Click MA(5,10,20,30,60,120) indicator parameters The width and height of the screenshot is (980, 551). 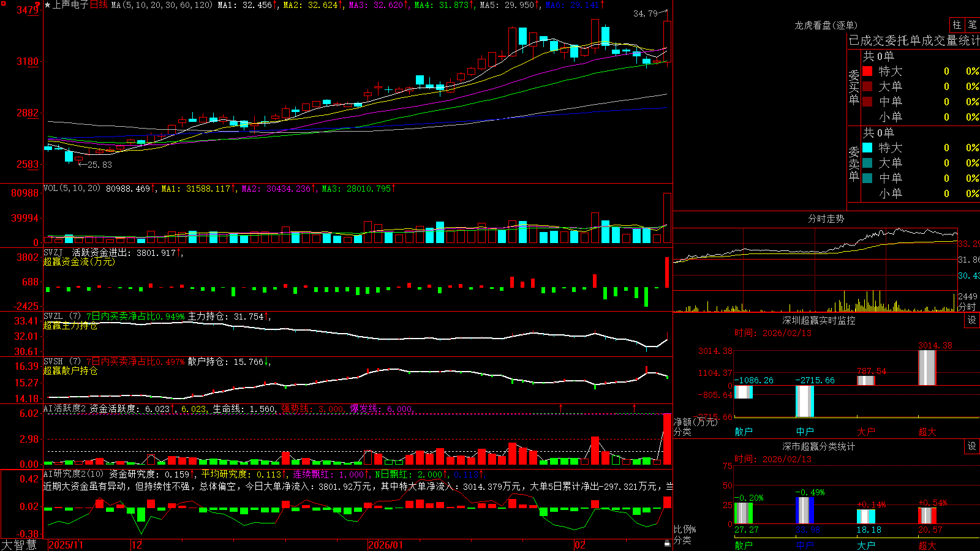(x=162, y=5)
